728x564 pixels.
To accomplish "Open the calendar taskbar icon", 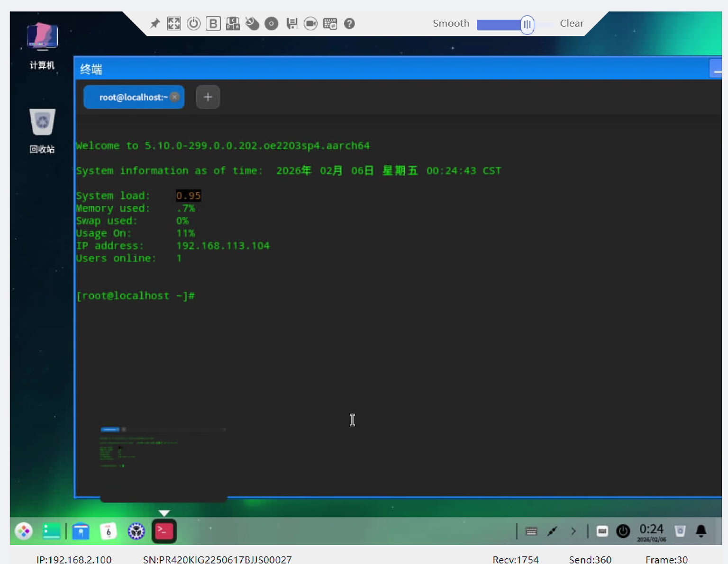I will (109, 531).
